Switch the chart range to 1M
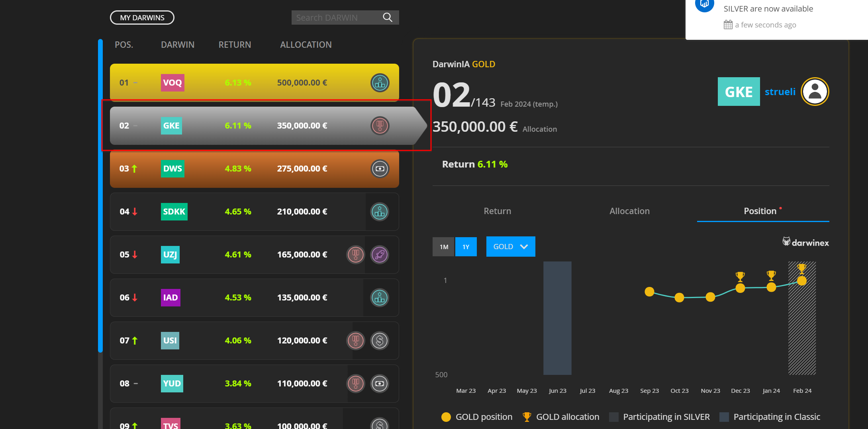The height and width of the screenshot is (429, 868). tap(443, 247)
